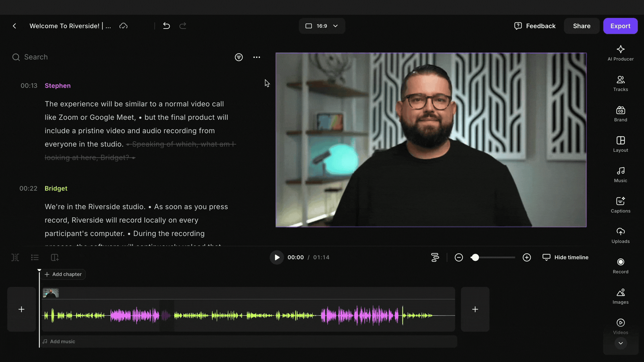
Task: Toggle the timeline tracks view icon
Action: 435,257
